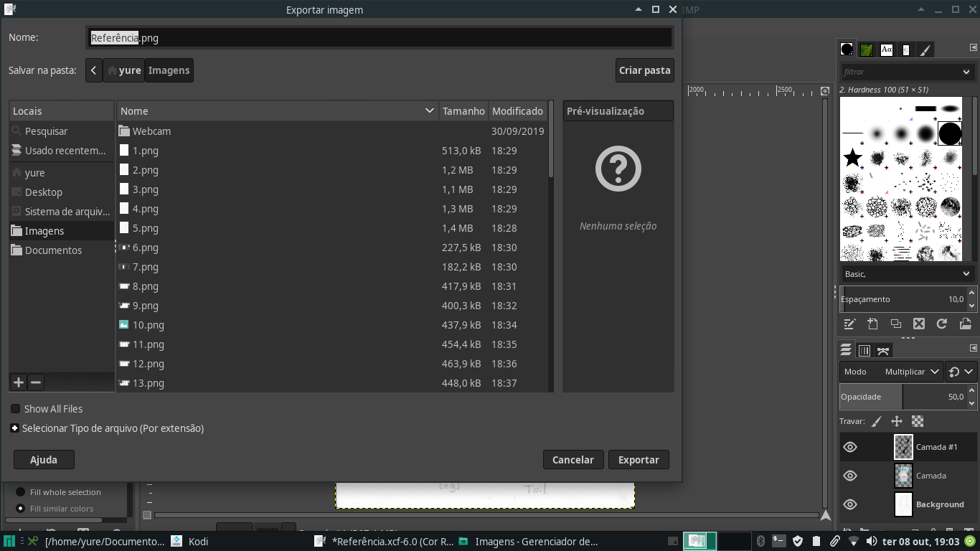
Task: Open the Kodi taskbar item
Action: point(191,541)
